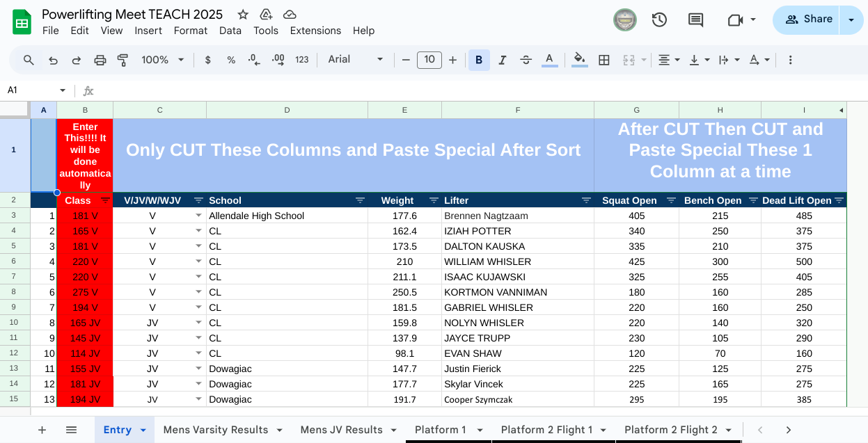Star this spreadsheet document
The height and width of the screenshot is (443, 868).
coord(243,15)
